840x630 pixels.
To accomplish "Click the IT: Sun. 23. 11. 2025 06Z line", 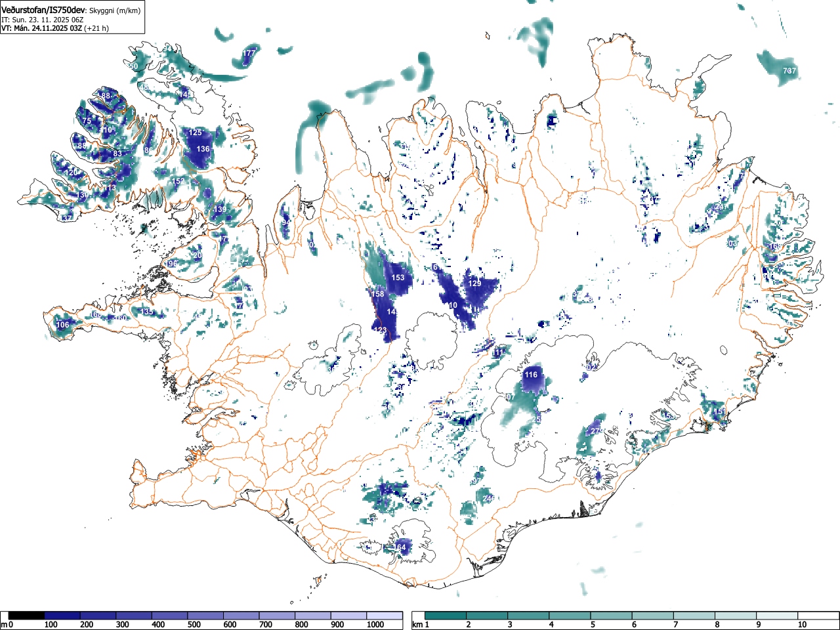I will [x=42, y=20].
